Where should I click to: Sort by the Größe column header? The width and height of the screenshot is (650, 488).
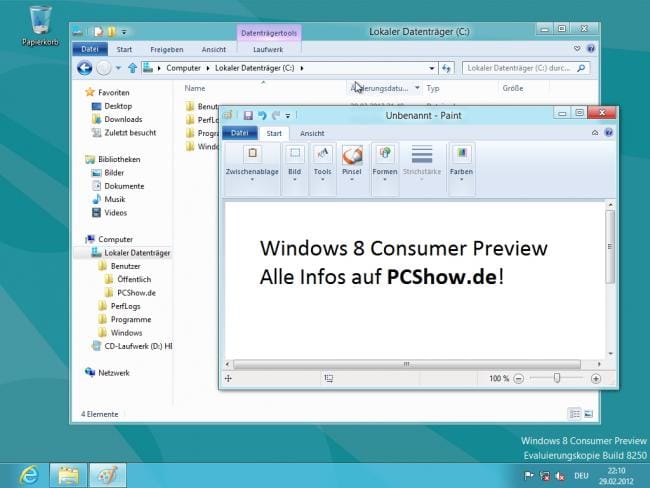point(513,88)
